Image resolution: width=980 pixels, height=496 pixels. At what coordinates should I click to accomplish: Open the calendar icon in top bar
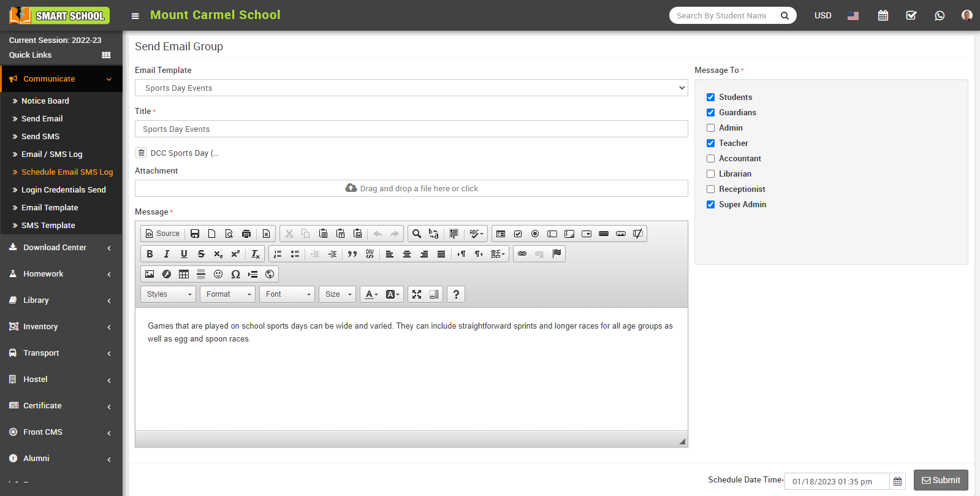point(883,15)
